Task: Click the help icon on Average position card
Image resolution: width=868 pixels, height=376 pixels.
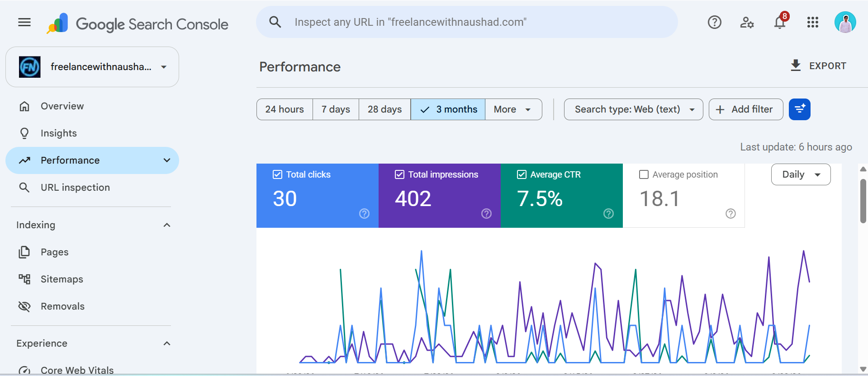Action: (x=730, y=213)
